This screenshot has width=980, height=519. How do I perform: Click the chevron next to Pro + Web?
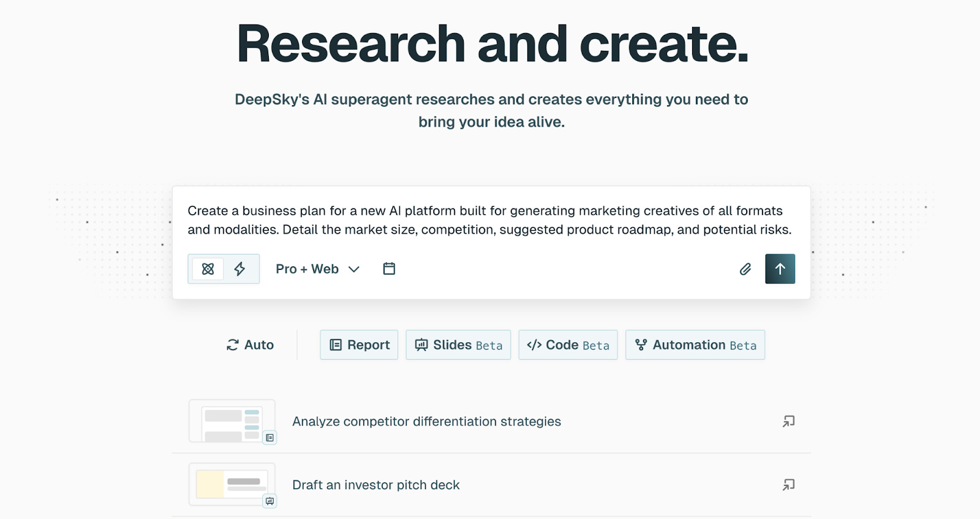pos(354,269)
